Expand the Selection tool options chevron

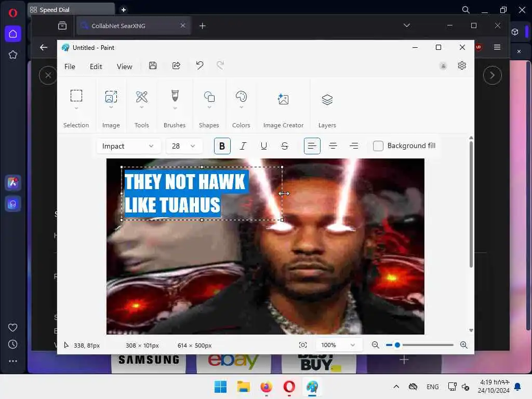[x=76, y=108]
